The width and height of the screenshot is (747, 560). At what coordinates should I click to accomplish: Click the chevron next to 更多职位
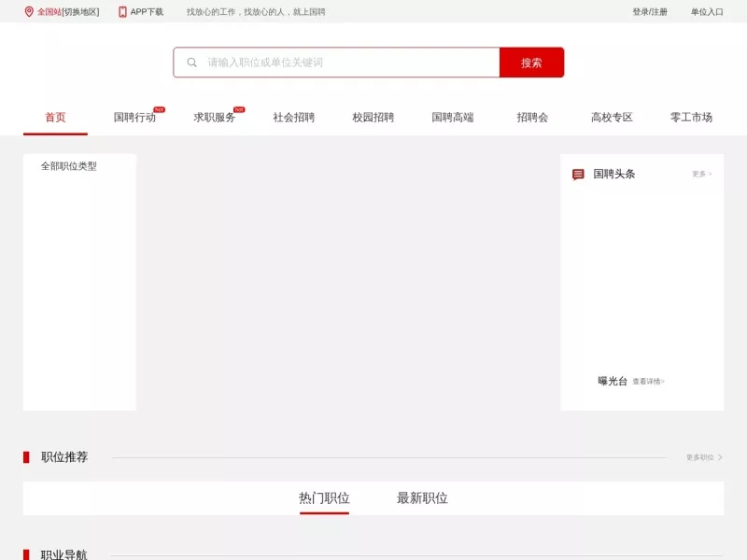(720, 457)
